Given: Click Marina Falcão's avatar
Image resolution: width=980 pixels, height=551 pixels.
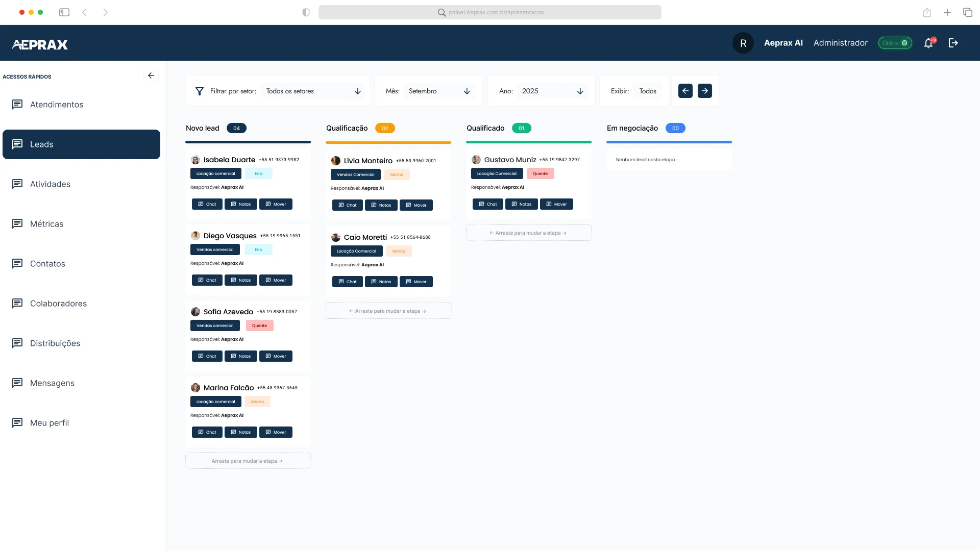Looking at the screenshot, I should click(x=195, y=388).
